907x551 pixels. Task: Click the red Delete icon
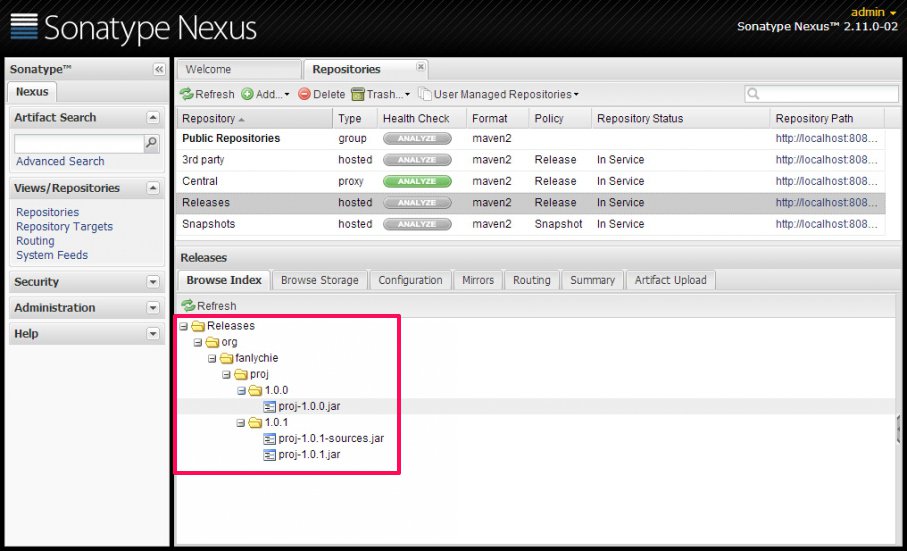coord(304,94)
